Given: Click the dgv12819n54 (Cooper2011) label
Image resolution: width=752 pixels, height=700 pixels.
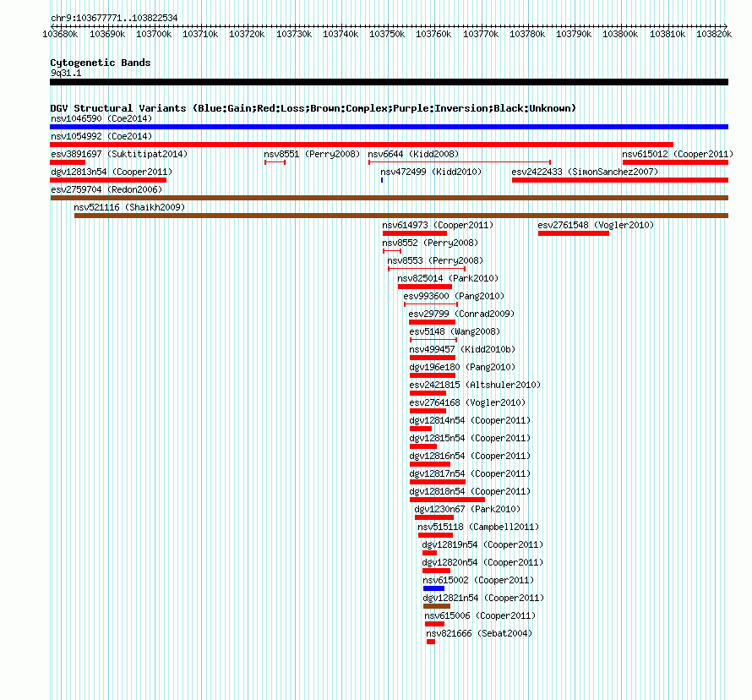Looking at the screenshot, I should [482, 544].
